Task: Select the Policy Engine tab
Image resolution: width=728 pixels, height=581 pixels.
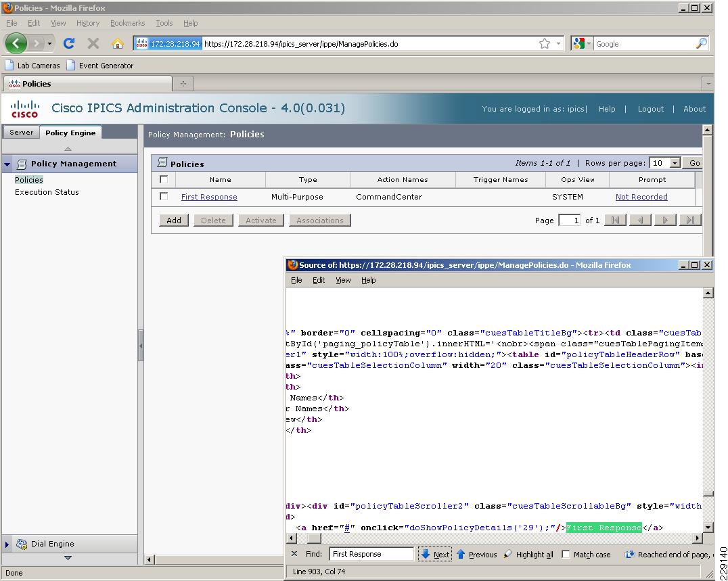Action: (70, 133)
